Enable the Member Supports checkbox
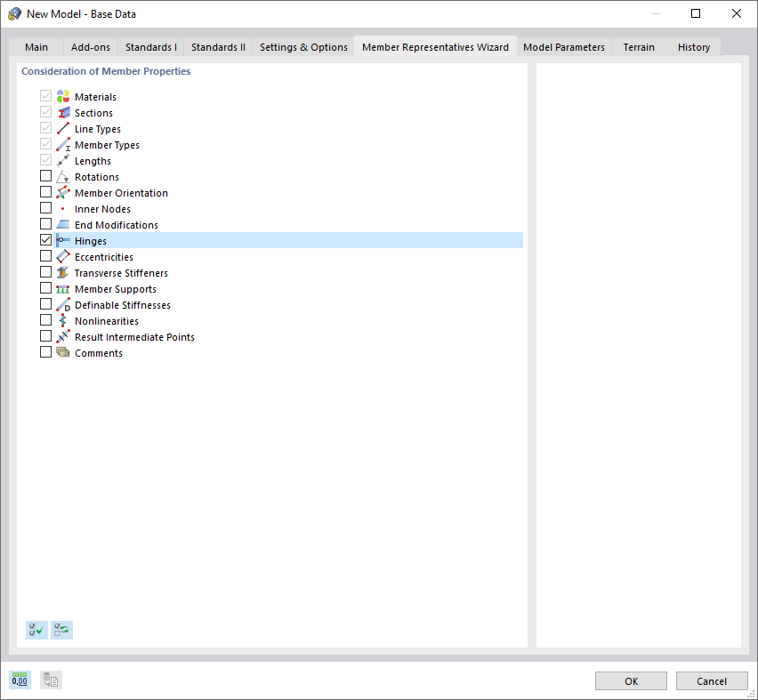 point(46,288)
